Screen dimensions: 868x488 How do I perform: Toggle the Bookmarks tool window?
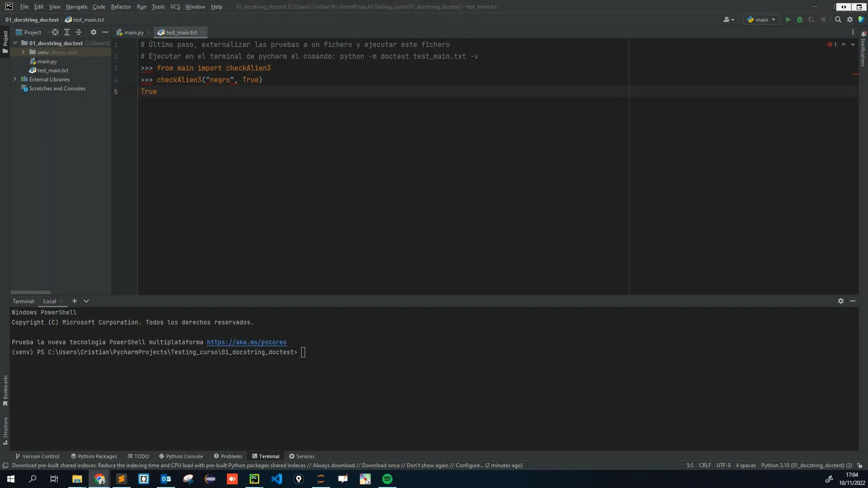pos(5,389)
